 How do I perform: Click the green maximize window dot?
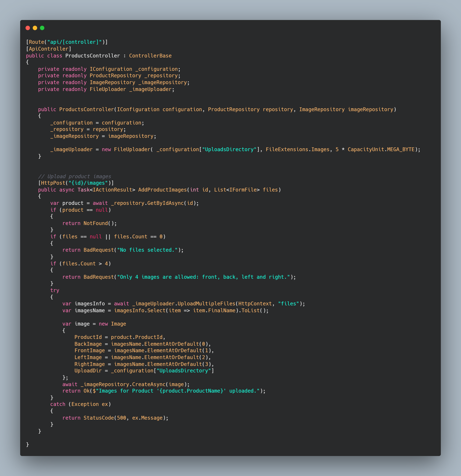pyautogui.click(x=42, y=28)
